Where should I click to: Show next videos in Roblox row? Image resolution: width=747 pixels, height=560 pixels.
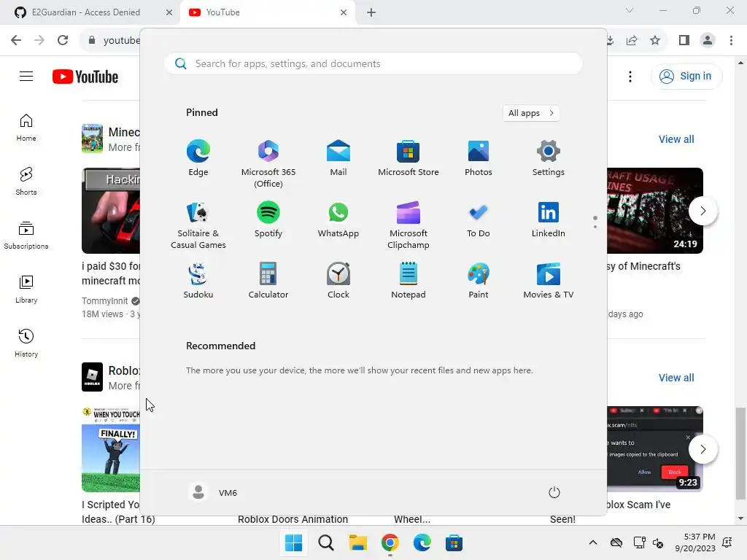[x=703, y=449]
